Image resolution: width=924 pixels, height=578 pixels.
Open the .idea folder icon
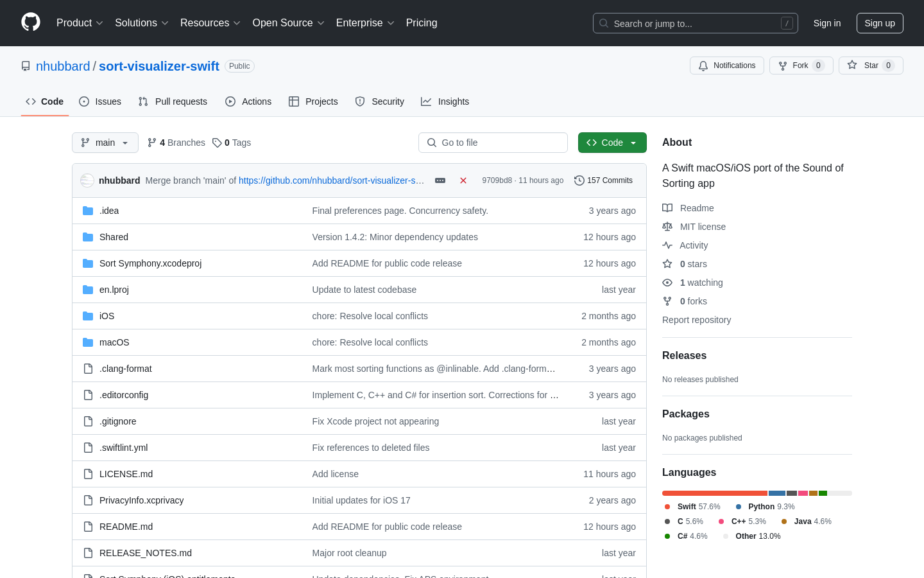click(88, 211)
